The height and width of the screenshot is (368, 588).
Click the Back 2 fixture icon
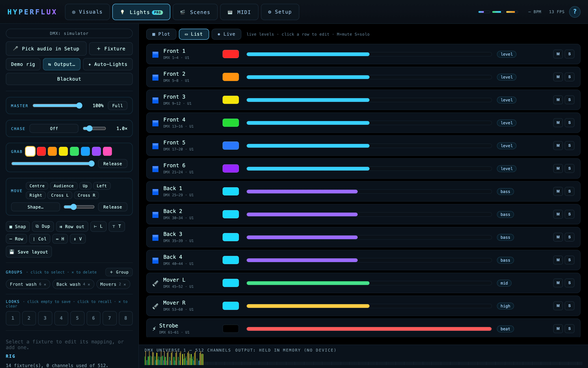(x=155, y=215)
